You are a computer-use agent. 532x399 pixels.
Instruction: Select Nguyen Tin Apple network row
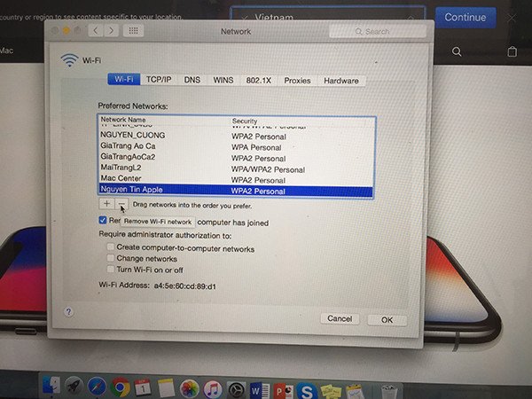tap(237, 190)
